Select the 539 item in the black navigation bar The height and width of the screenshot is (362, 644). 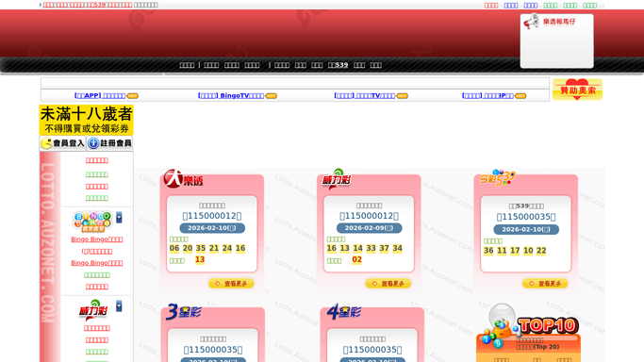tap(338, 65)
